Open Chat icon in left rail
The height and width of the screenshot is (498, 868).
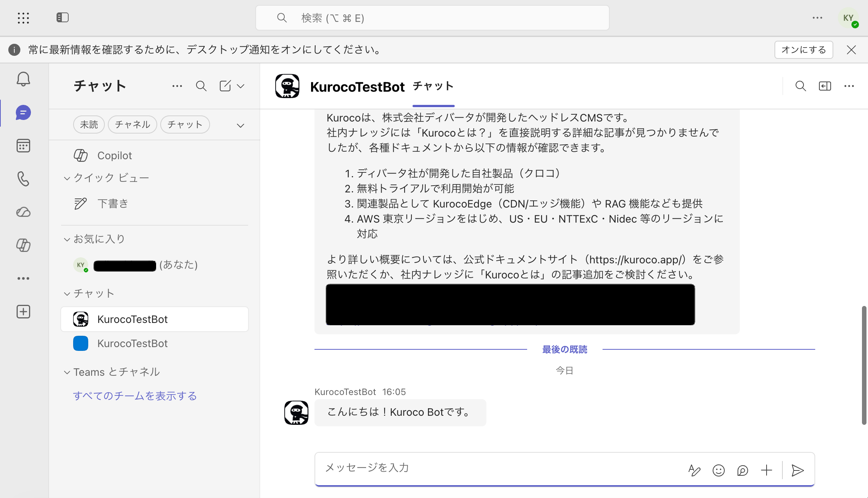(x=23, y=112)
